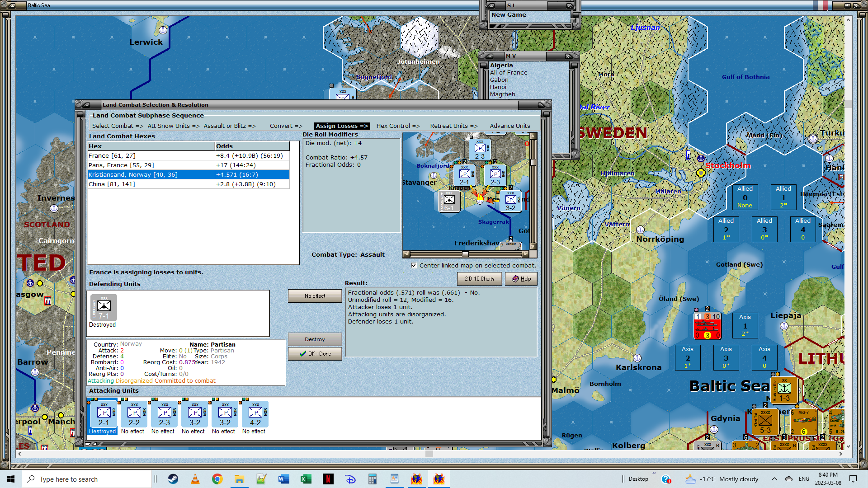Click the Advance Units subphase step
Screen dimensions: 868x488
pyautogui.click(x=510, y=126)
